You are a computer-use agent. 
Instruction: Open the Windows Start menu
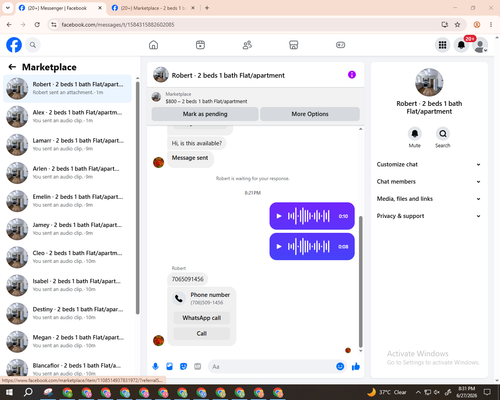[9, 392]
